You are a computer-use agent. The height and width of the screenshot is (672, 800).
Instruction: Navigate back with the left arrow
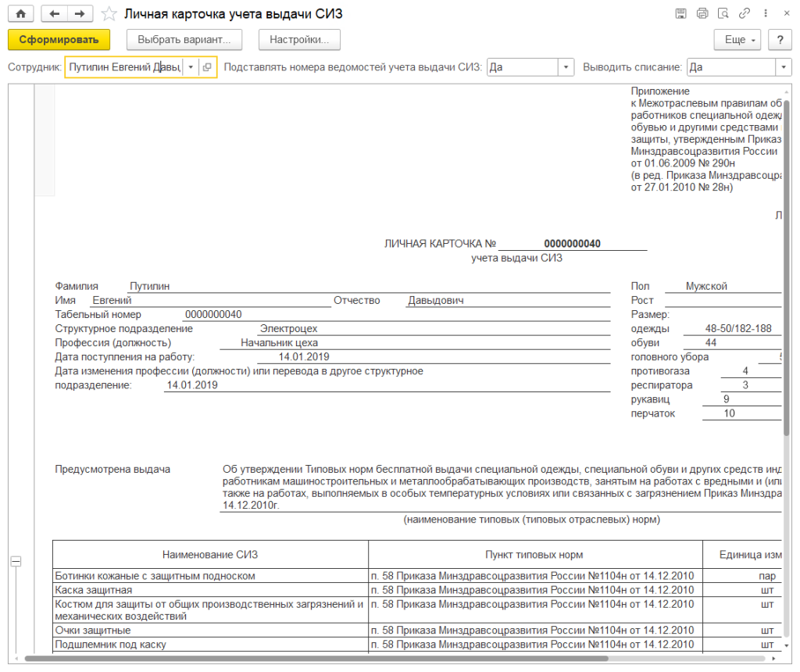pos(54,14)
